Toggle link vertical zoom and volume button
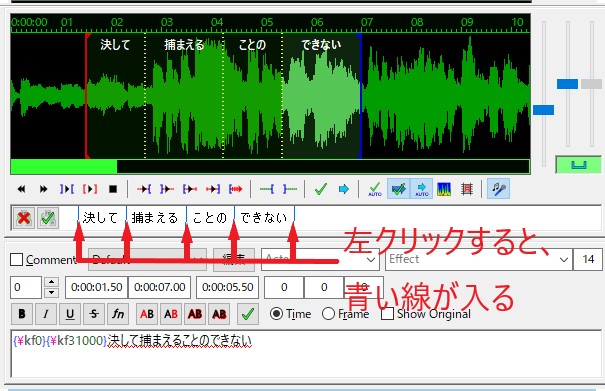Screen dimensions: 605x391 click(x=578, y=165)
